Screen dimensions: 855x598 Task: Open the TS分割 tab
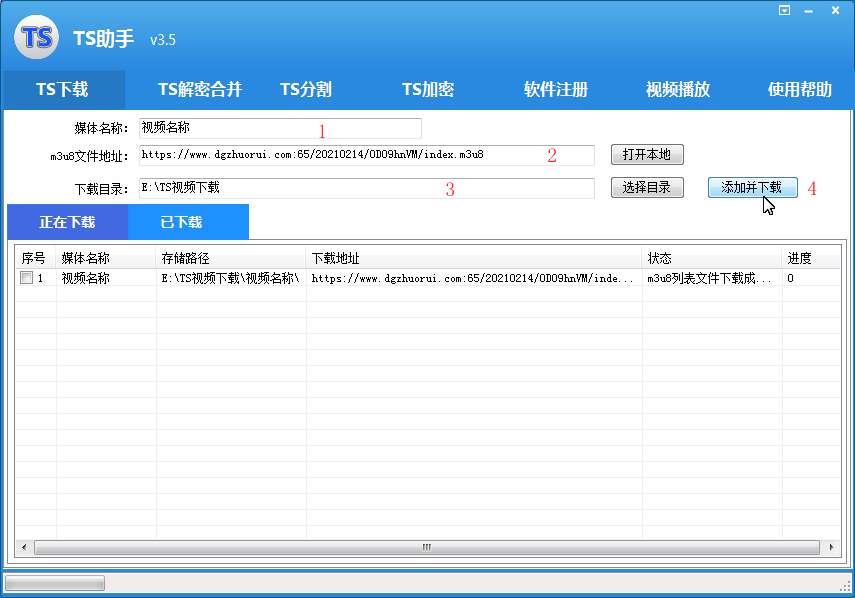coord(305,90)
